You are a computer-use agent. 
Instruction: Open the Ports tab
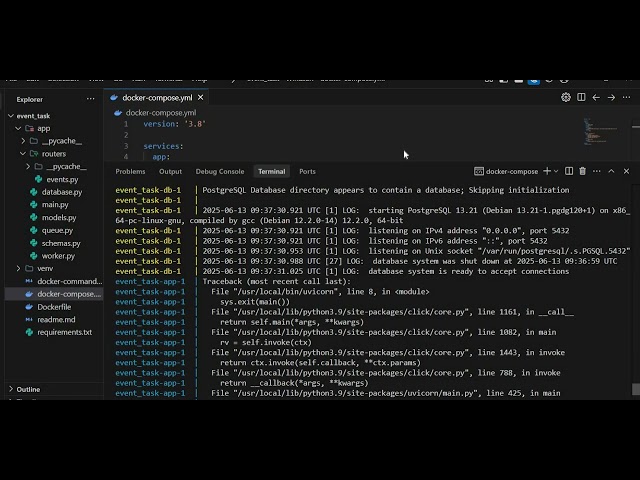[x=307, y=171]
